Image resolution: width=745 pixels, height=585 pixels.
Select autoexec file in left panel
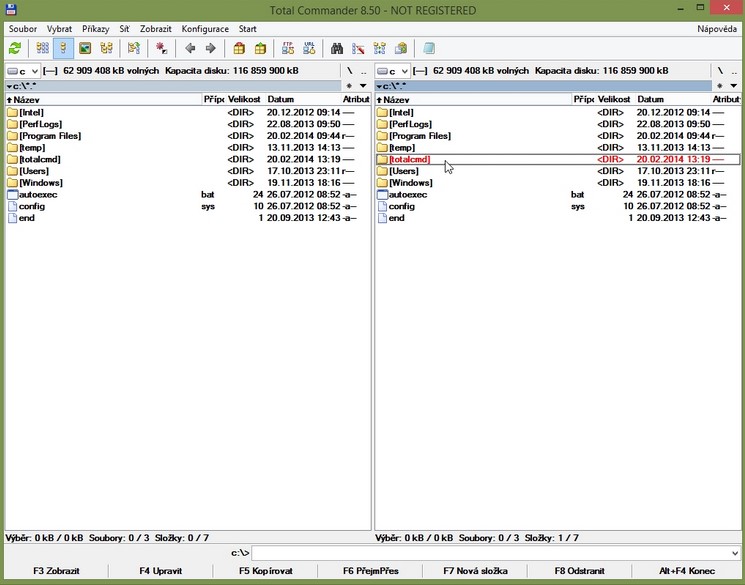(x=188, y=194)
